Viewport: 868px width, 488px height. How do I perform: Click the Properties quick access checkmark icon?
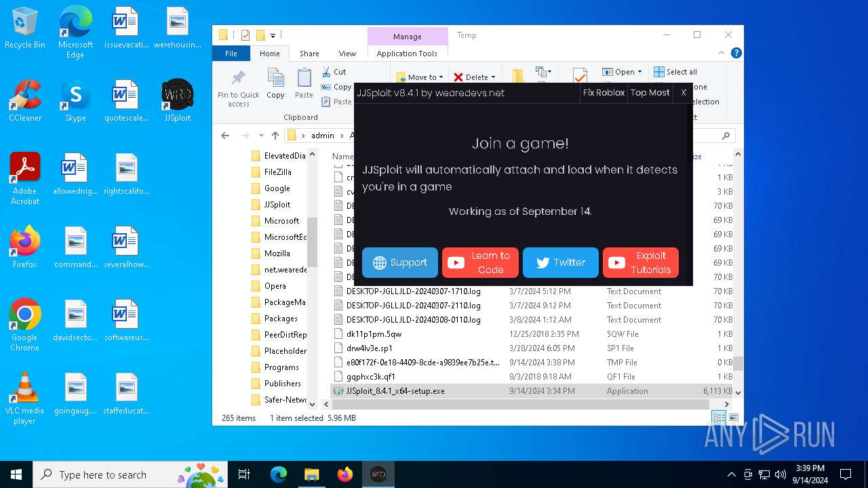click(245, 35)
